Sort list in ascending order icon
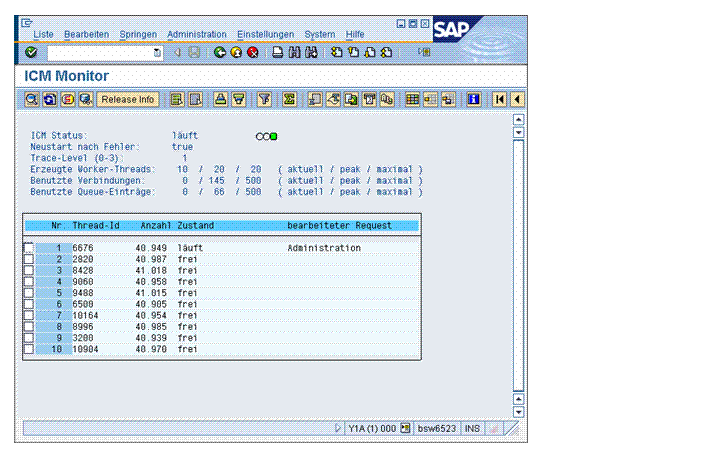The height and width of the screenshot is (455, 720). pyautogui.click(x=221, y=99)
